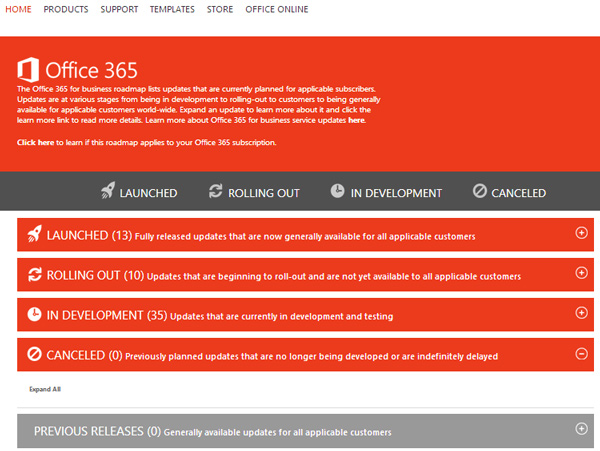Click sync icon in ROLLING OUT (10) row
This screenshot has height=451, width=600.
pos(35,275)
